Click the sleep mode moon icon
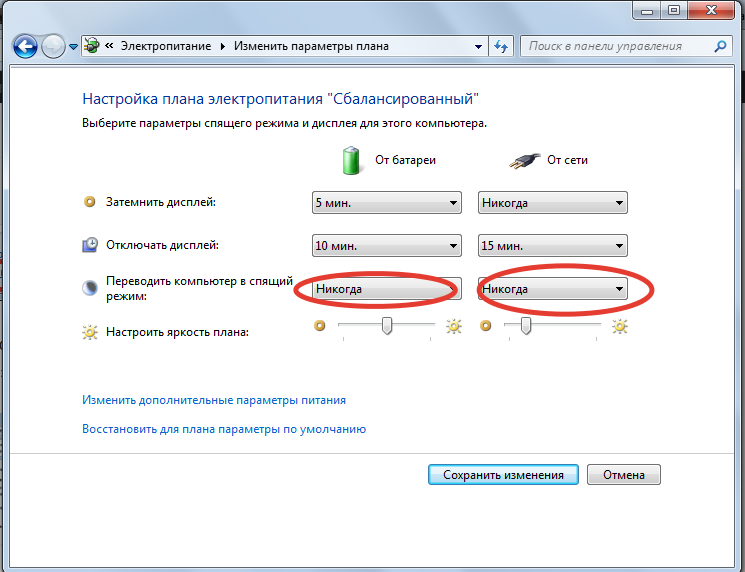This screenshot has height=572, width=745. [90, 288]
